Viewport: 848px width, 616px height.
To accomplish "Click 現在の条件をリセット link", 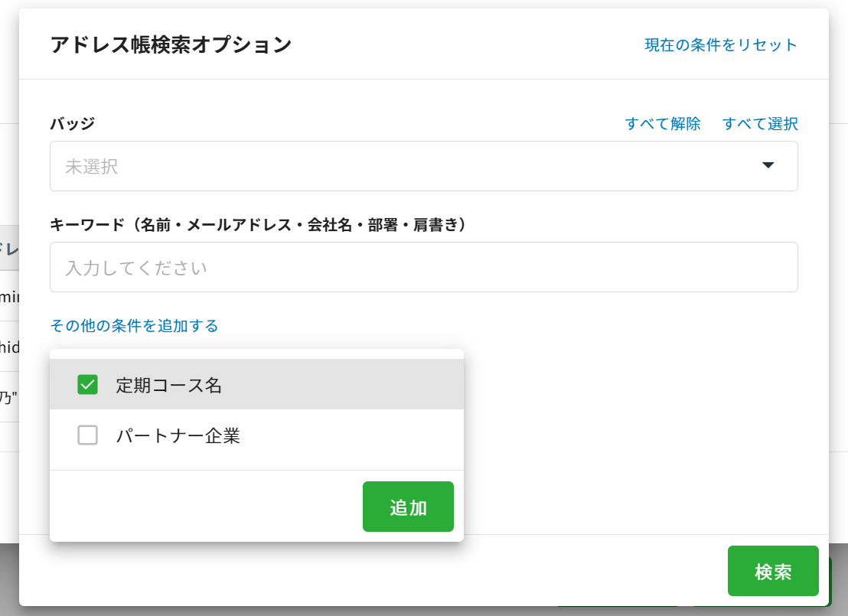I will coord(721,45).
